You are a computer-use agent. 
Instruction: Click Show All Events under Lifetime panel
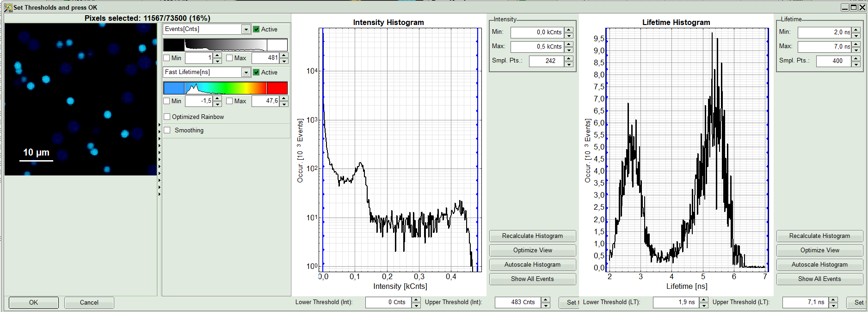(x=819, y=279)
